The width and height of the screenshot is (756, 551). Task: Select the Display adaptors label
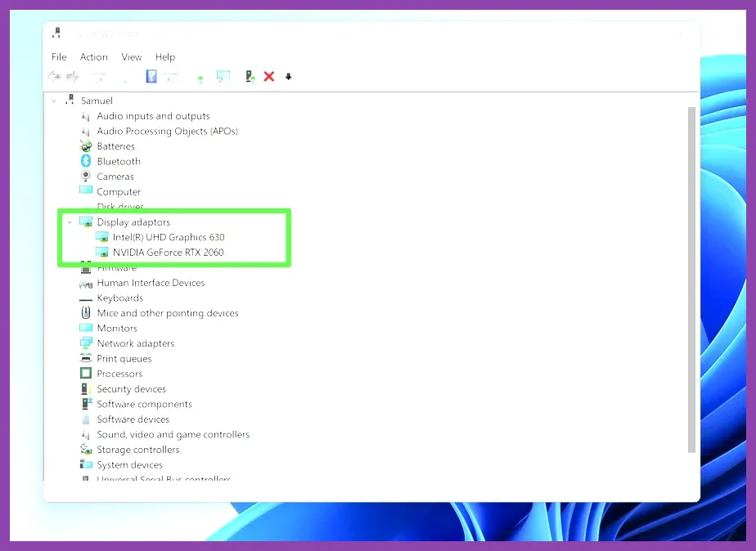pyautogui.click(x=133, y=222)
